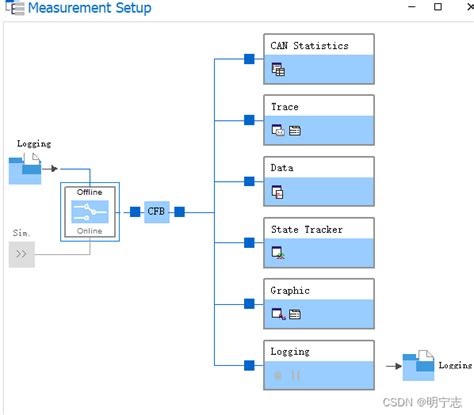Click the hotspot before the Trace block

(x=249, y=120)
